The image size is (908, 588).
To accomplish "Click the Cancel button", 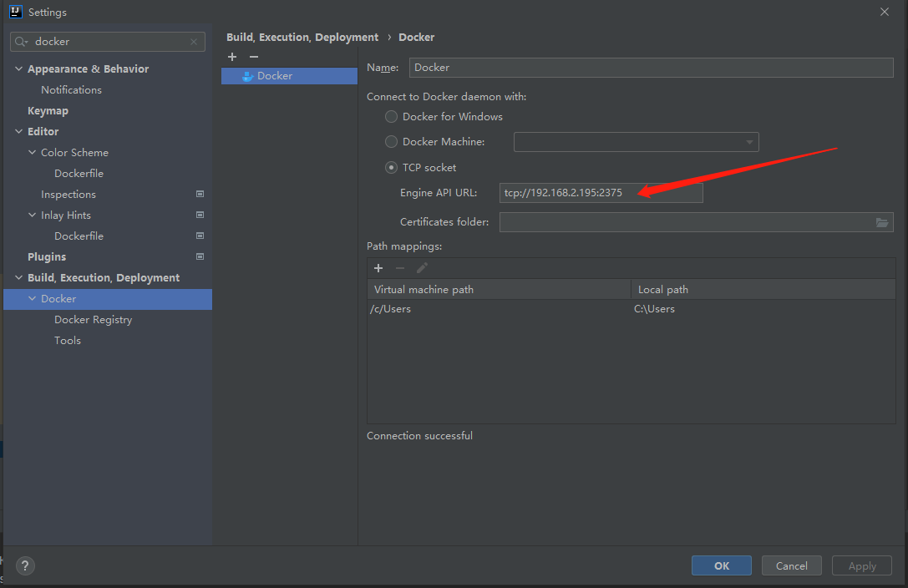I will pos(791,565).
